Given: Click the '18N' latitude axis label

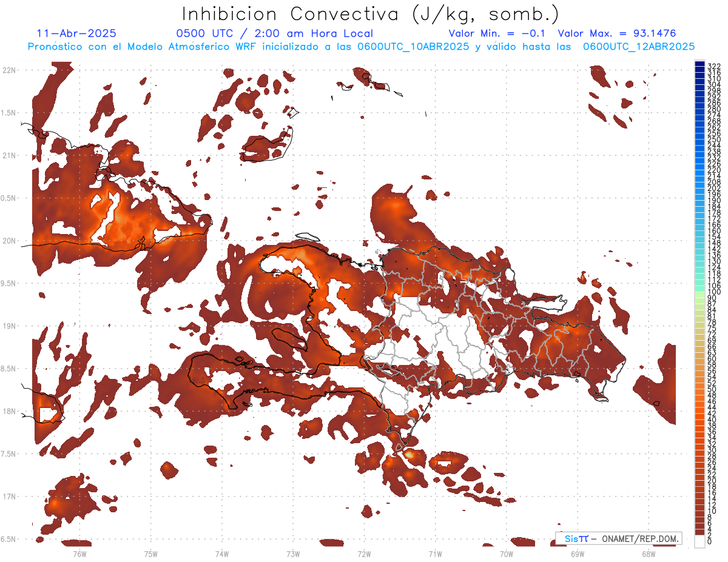Looking at the screenshot, I should click(9, 412).
